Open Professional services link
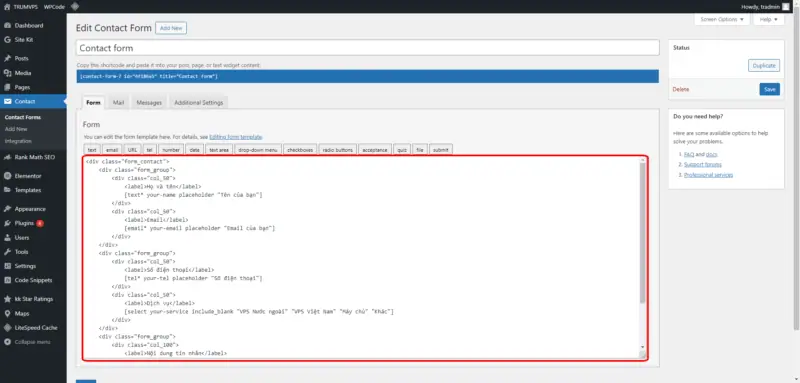 708,175
